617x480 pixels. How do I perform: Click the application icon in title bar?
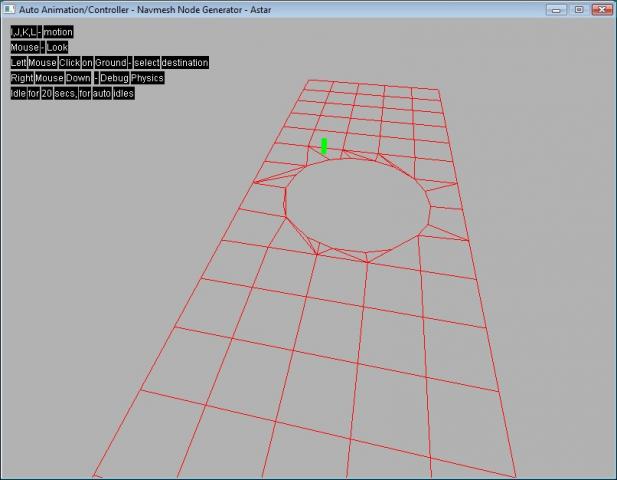(x=10, y=9)
